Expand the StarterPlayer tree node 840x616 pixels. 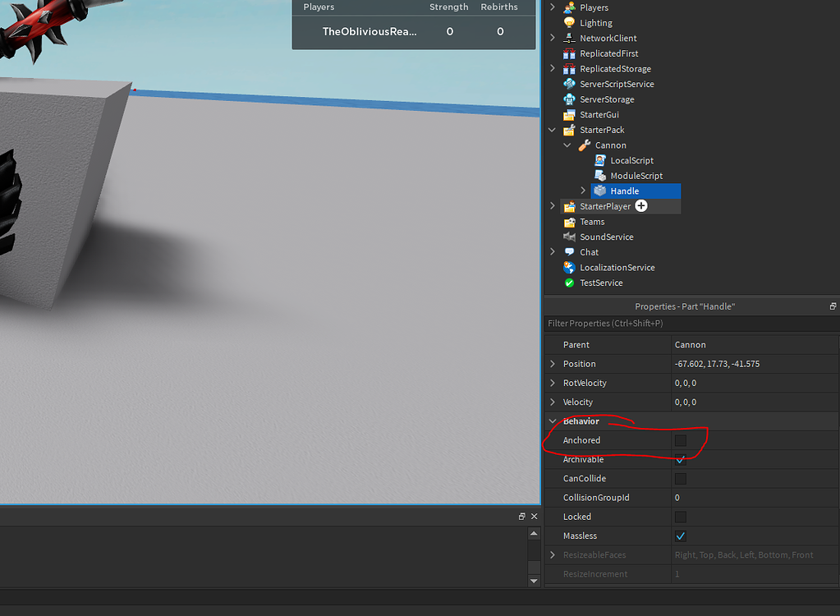point(552,206)
